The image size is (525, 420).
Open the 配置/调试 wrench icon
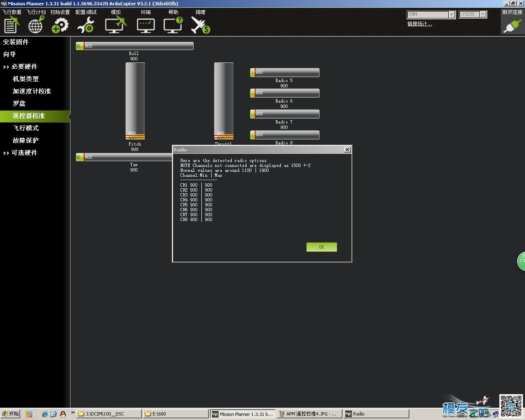point(86,25)
